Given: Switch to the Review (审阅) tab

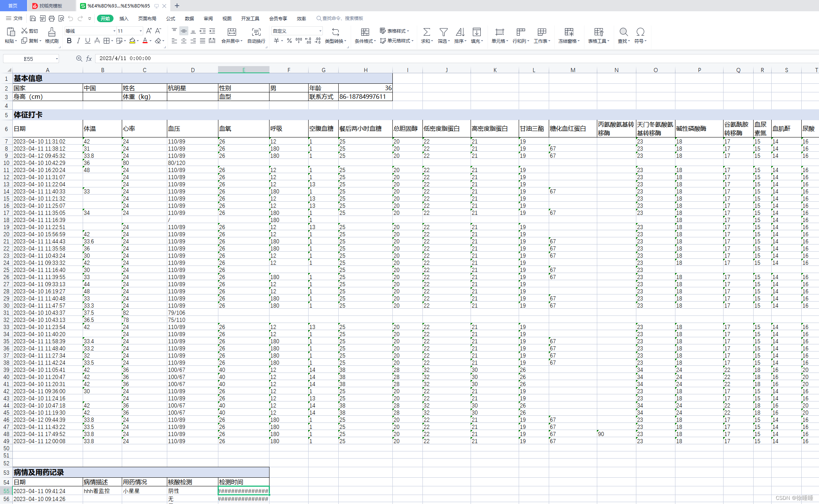Looking at the screenshot, I should (208, 18).
